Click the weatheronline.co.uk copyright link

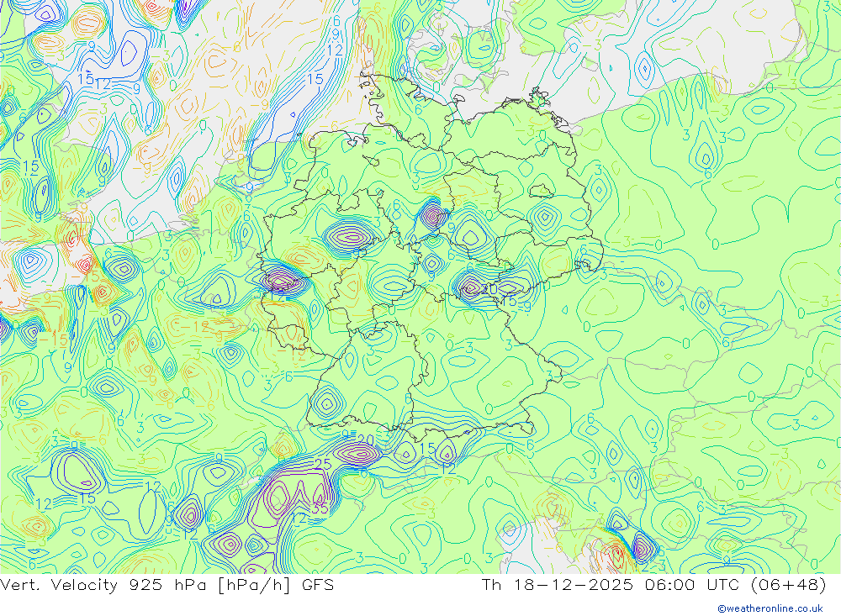pyautogui.click(x=770, y=608)
